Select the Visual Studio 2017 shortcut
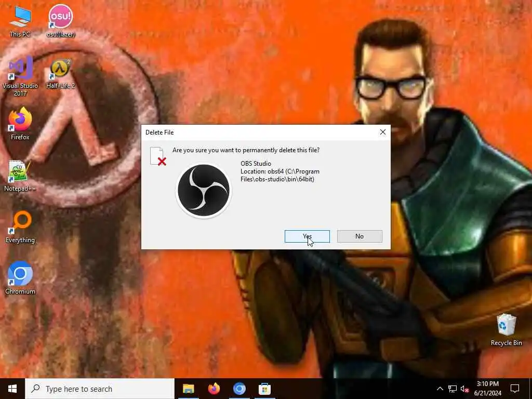The image size is (532, 399). pyautogui.click(x=20, y=77)
